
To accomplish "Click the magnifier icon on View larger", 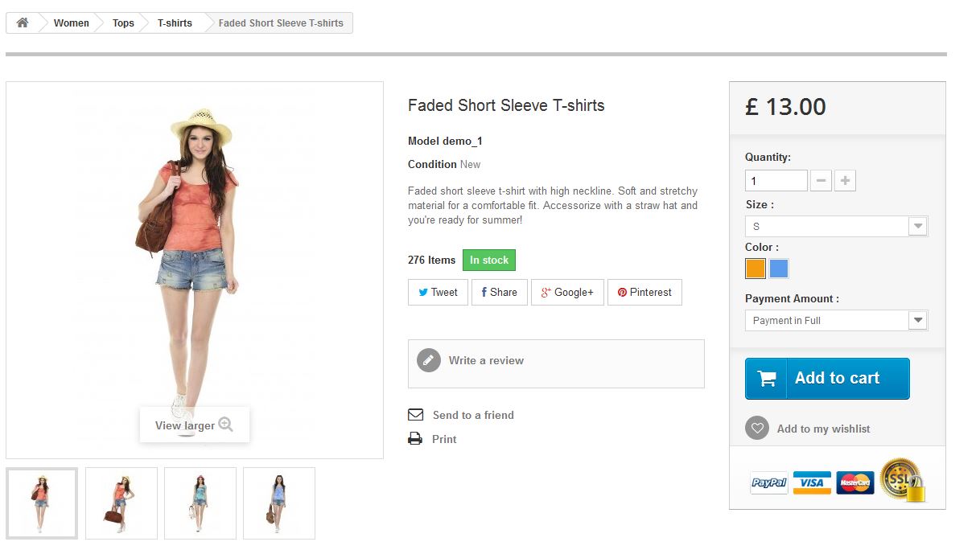I will tap(226, 425).
